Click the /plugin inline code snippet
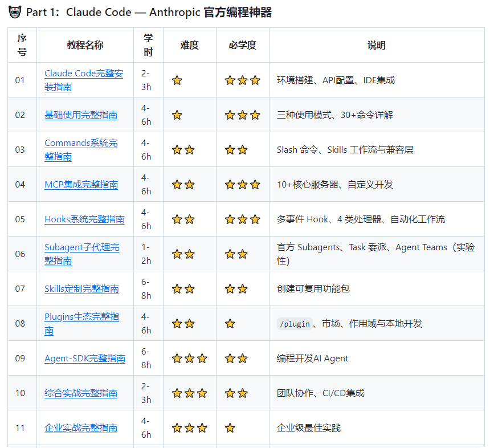Screen dimensions: 490x448 coord(295,324)
